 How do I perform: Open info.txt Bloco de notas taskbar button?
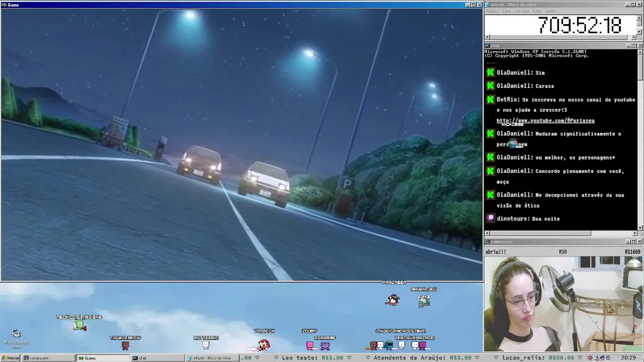(212, 358)
